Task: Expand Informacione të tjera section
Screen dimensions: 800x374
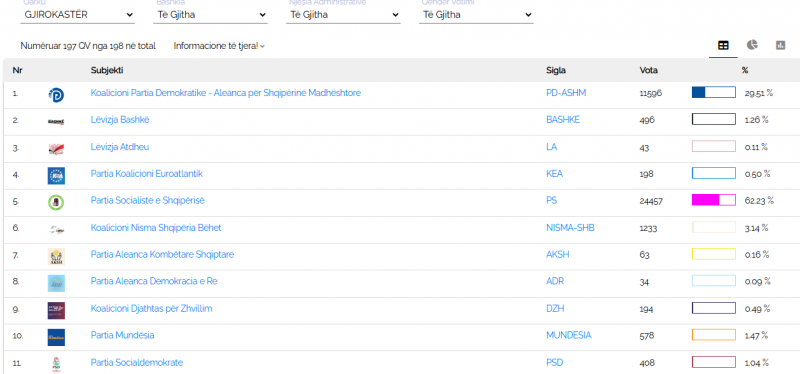Action: click(x=219, y=46)
